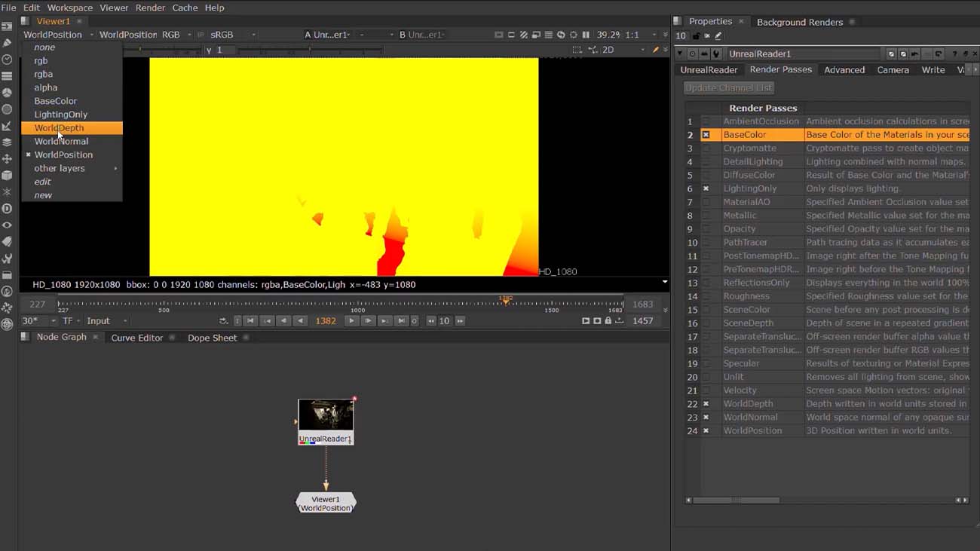The height and width of the screenshot is (551, 980).
Task: Uncheck the LightingOnly render pass
Action: click(x=706, y=189)
